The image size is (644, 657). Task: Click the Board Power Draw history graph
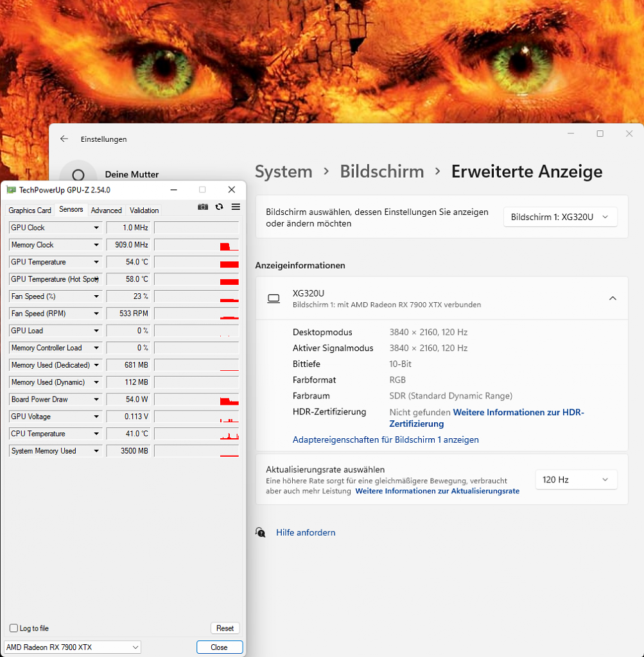click(x=196, y=399)
